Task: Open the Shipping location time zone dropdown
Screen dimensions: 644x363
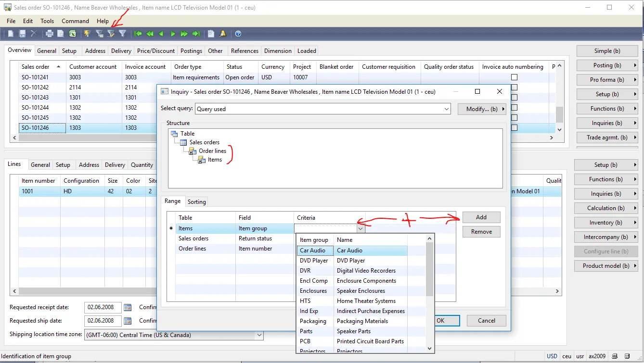Action: point(259,335)
